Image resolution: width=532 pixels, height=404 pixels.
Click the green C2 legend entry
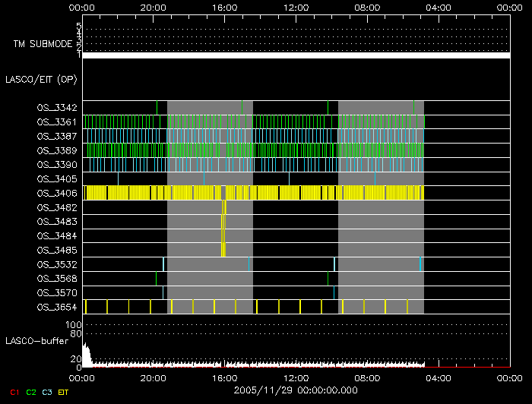click(x=31, y=391)
